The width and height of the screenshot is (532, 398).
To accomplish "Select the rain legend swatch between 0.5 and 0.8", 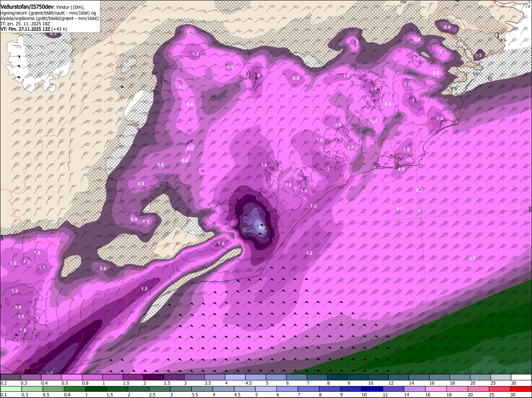I will point(54,389).
